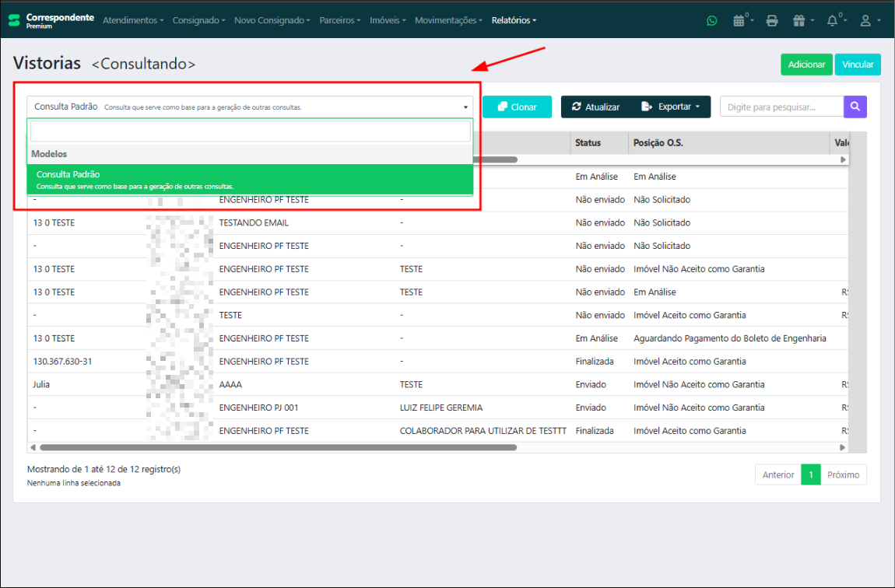Open WhatsApp icon in top bar
This screenshot has height=588, width=895.
click(x=711, y=21)
